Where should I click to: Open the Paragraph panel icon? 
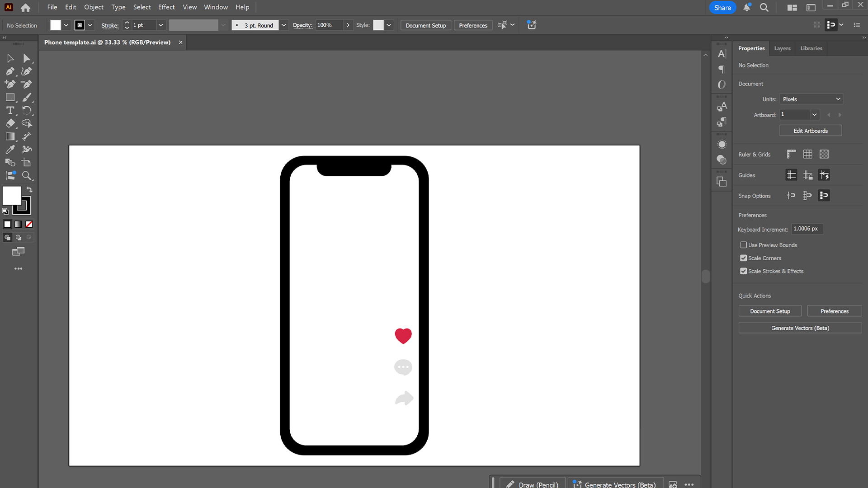(722, 69)
